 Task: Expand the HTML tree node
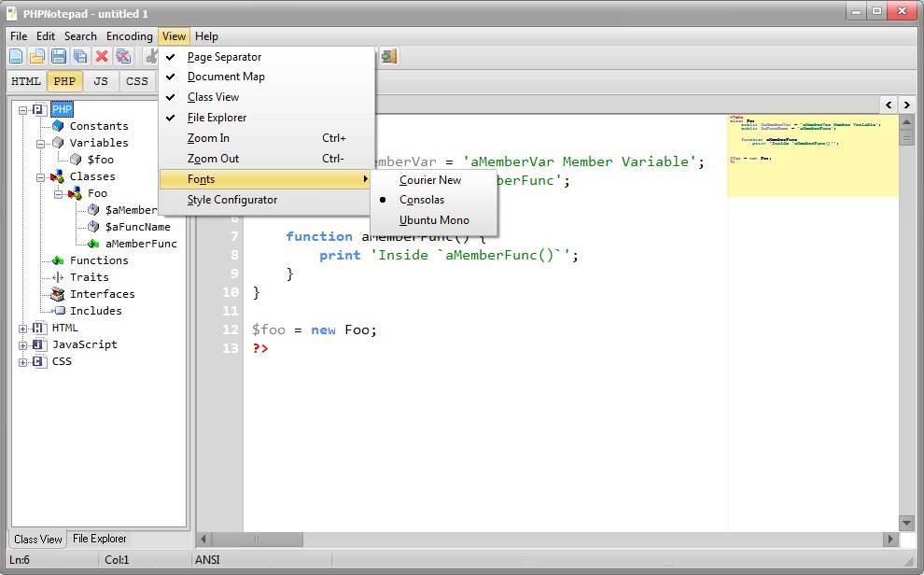(x=23, y=329)
